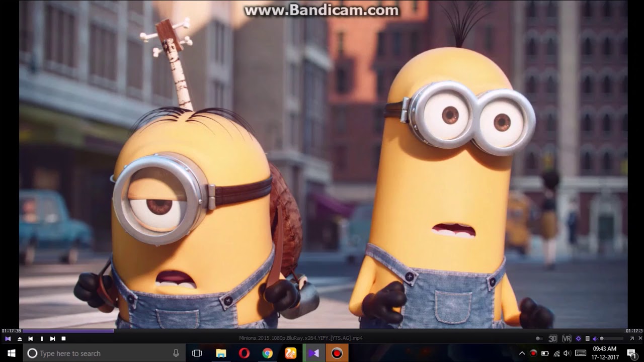Screen dimensions: 644x362
Task: Enable 3D video mode
Action: click(553, 338)
